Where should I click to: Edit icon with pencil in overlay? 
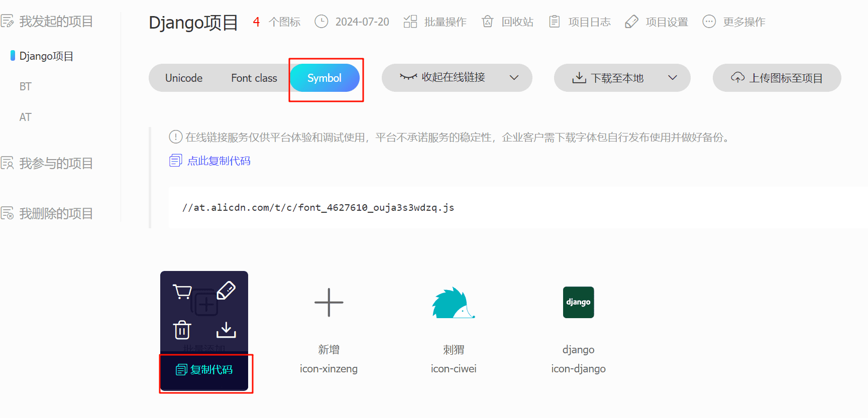tap(226, 290)
